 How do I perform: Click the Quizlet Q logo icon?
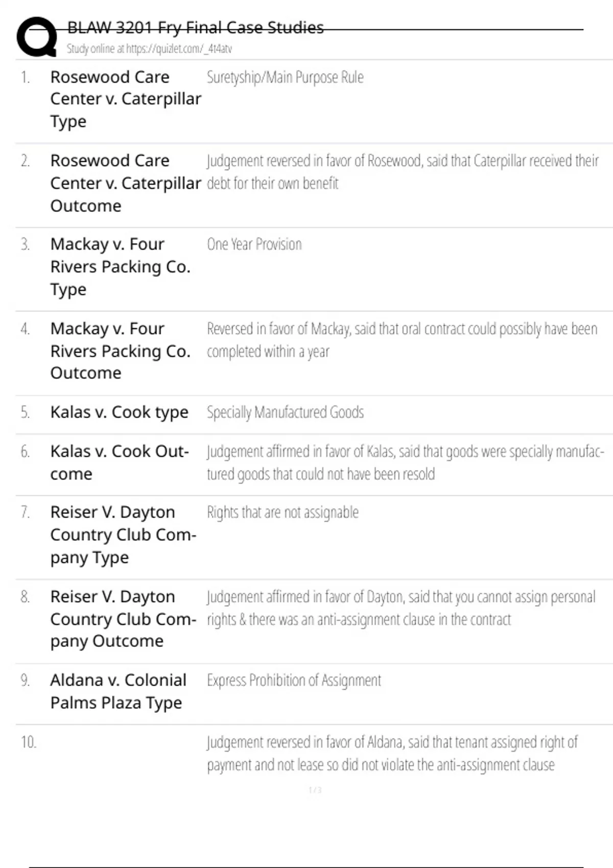[37, 37]
